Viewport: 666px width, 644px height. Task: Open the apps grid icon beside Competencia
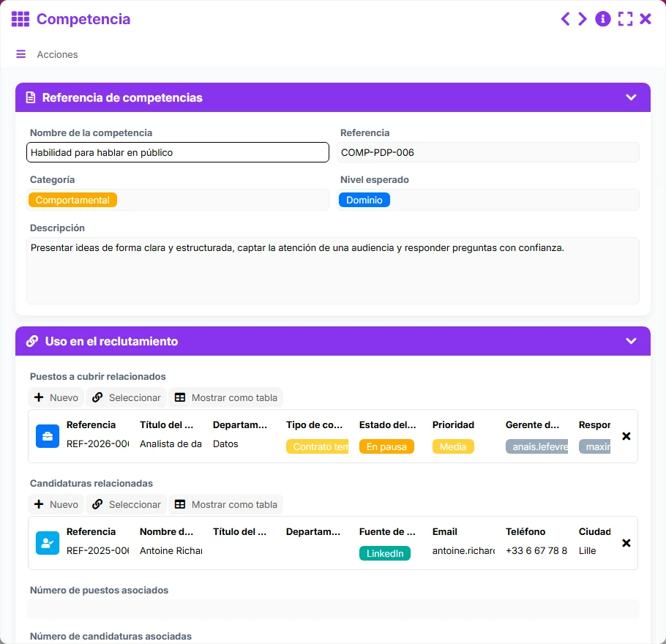pos(20,19)
